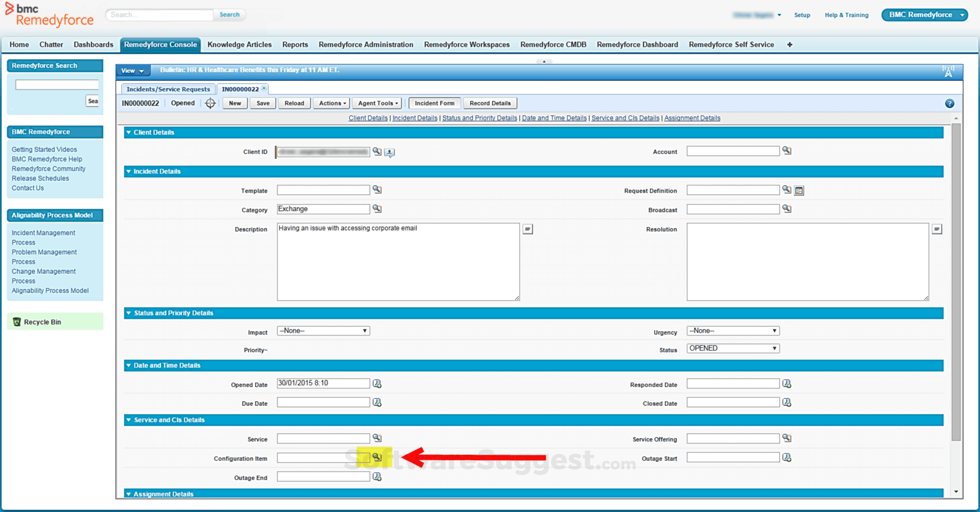Click the broadcast antenna icon in bulletin bar
Image resolution: width=980 pixels, height=512 pixels.
coord(948,72)
